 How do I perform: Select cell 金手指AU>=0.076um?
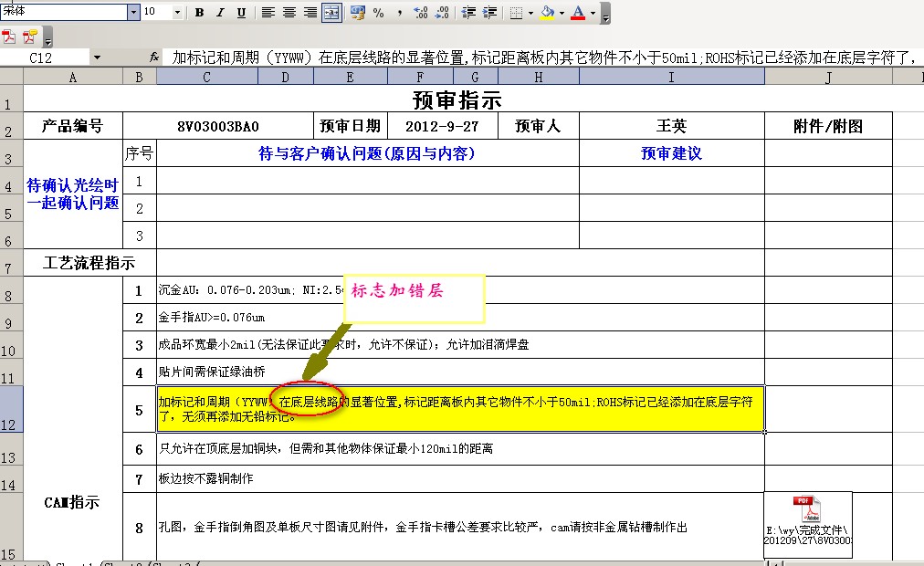[x=460, y=318]
